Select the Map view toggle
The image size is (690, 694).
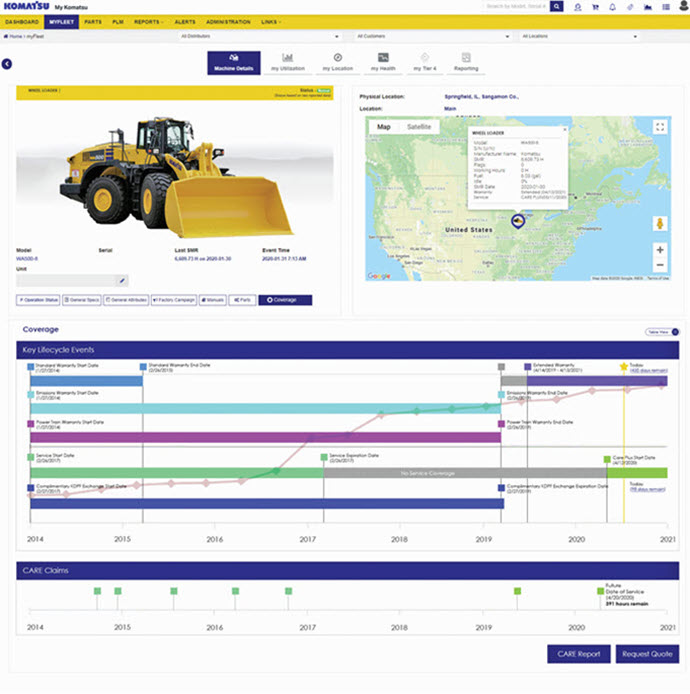tap(383, 127)
